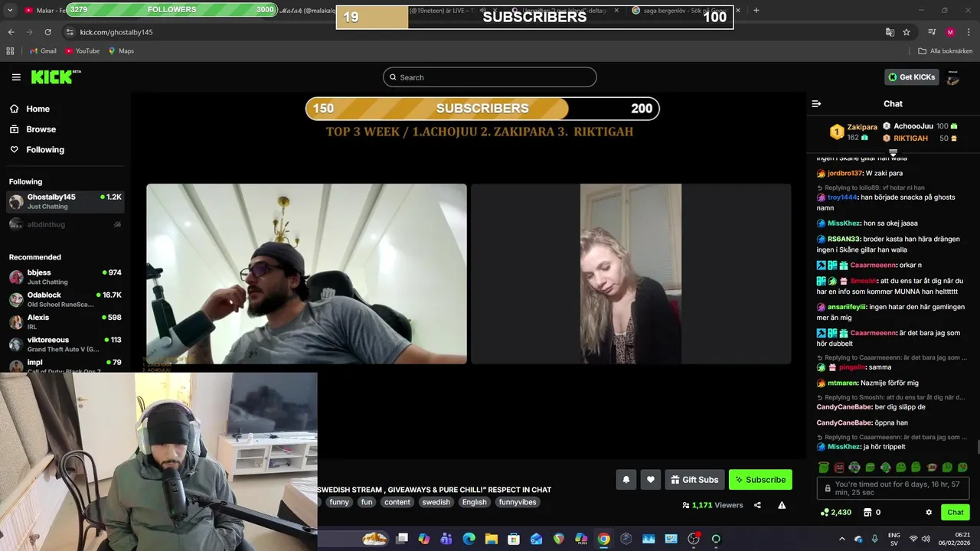
Task: Click username mtmaren in chat
Action: (842, 383)
